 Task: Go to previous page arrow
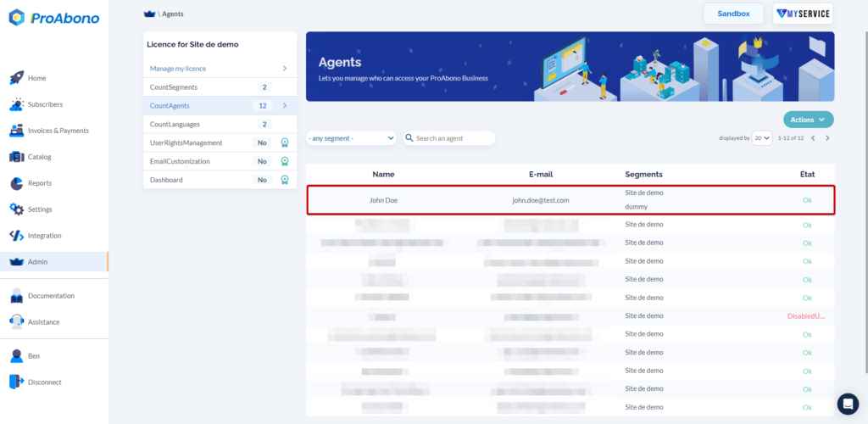point(813,138)
